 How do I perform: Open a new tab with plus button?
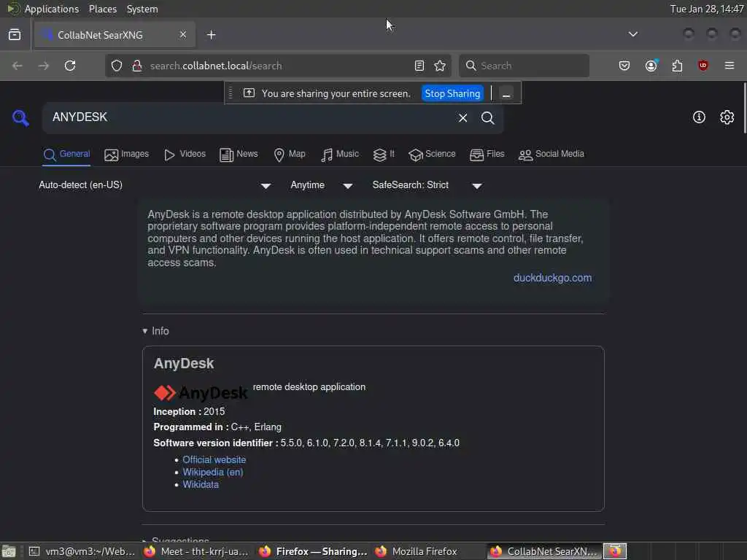211,35
